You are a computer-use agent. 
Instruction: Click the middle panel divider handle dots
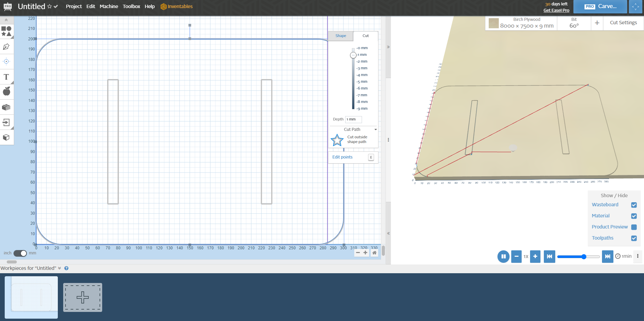(388, 140)
